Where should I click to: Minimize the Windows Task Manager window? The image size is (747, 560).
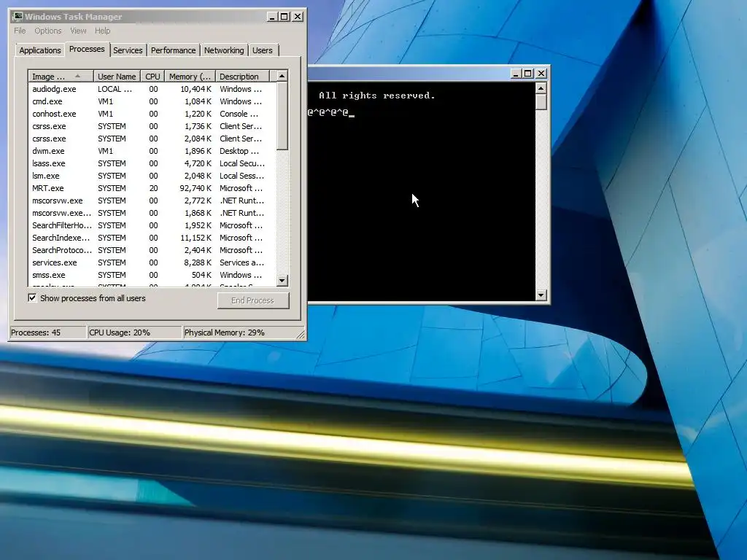coord(272,17)
